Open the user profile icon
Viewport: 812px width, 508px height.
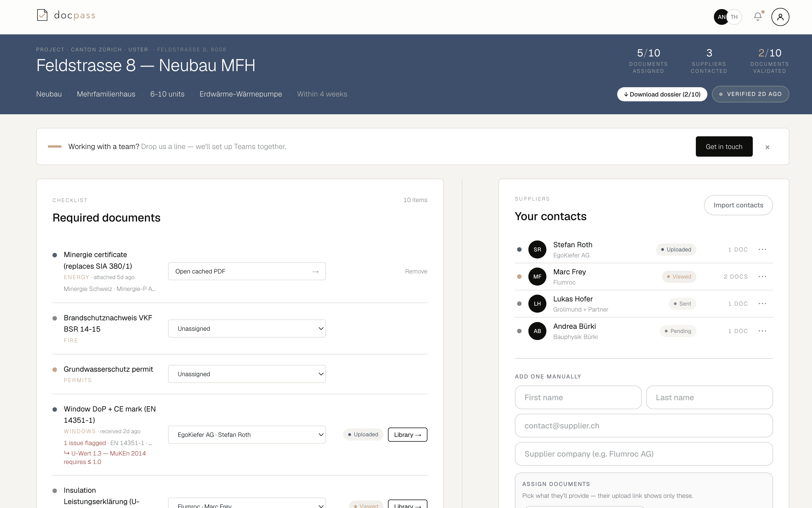click(x=780, y=17)
